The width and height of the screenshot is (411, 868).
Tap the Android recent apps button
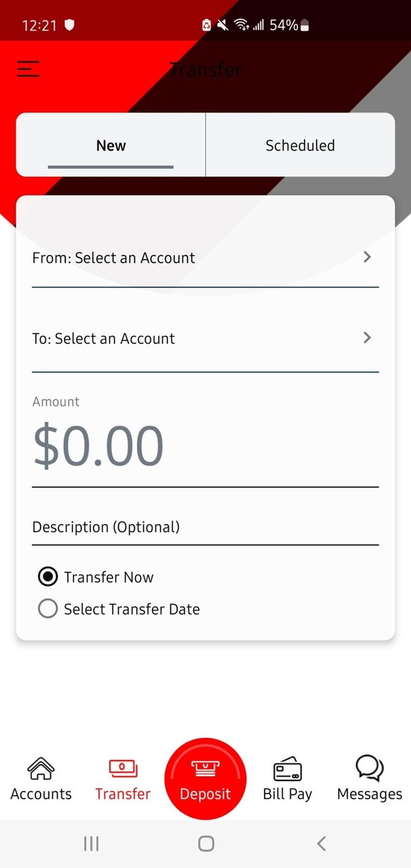(91, 844)
